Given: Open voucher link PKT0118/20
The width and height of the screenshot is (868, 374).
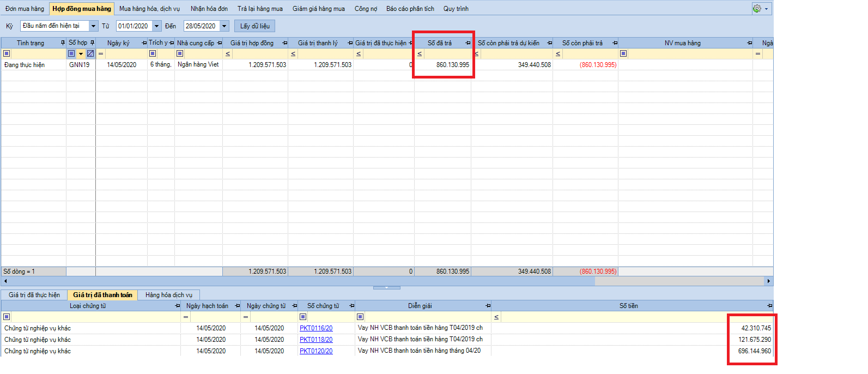Looking at the screenshot, I should tap(316, 340).
